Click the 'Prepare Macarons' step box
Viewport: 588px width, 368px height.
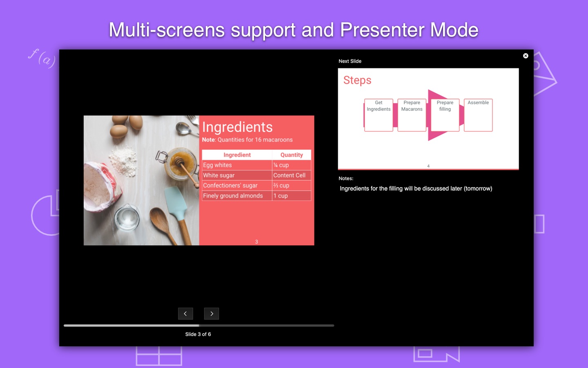412,115
